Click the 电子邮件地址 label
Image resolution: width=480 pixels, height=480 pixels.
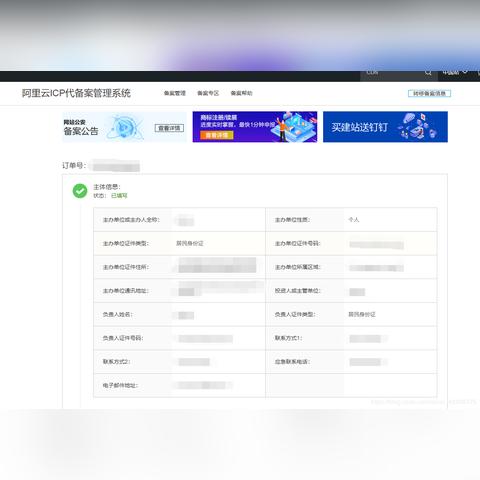coord(120,385)
